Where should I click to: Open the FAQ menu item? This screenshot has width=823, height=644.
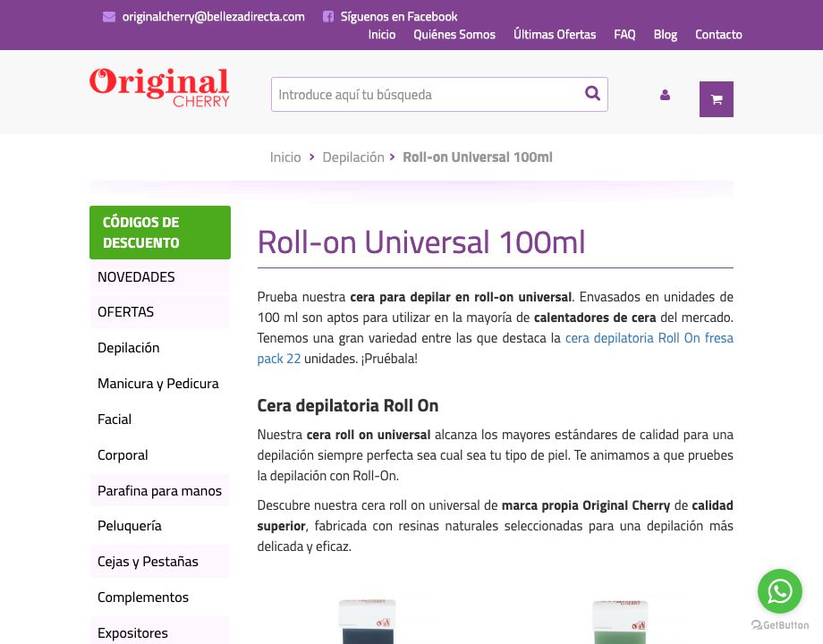coord(624,35)
